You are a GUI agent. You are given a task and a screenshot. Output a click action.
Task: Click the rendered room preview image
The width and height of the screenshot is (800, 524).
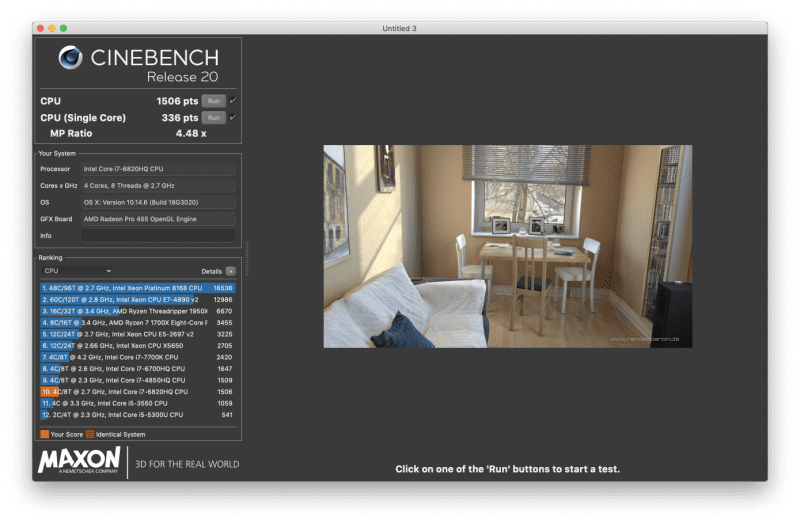[x=508, y=246]
